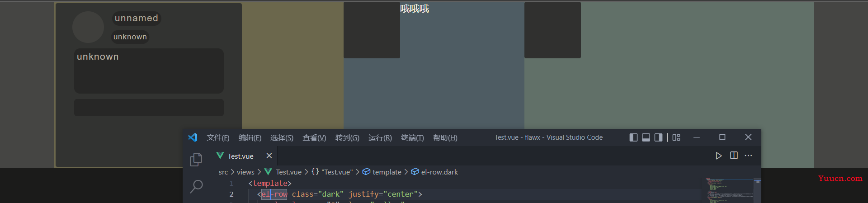Split the editor to the right
This screenshot has height=203, width=868.
click(x=734, y=156)
